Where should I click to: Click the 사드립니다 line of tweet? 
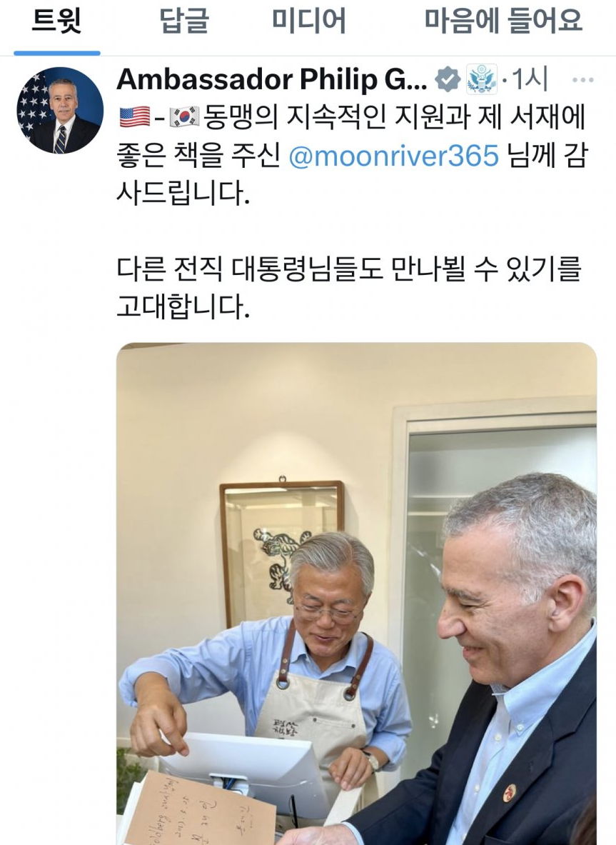tap(183, 194)
